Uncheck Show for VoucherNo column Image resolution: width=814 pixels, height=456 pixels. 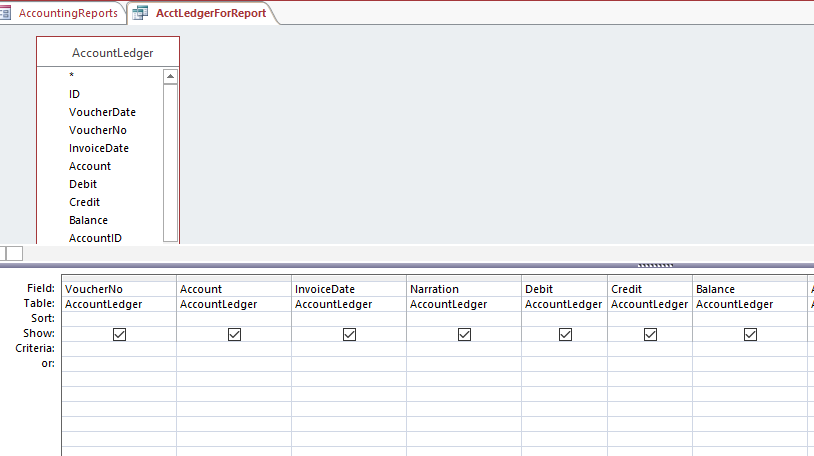pos(119,334)
